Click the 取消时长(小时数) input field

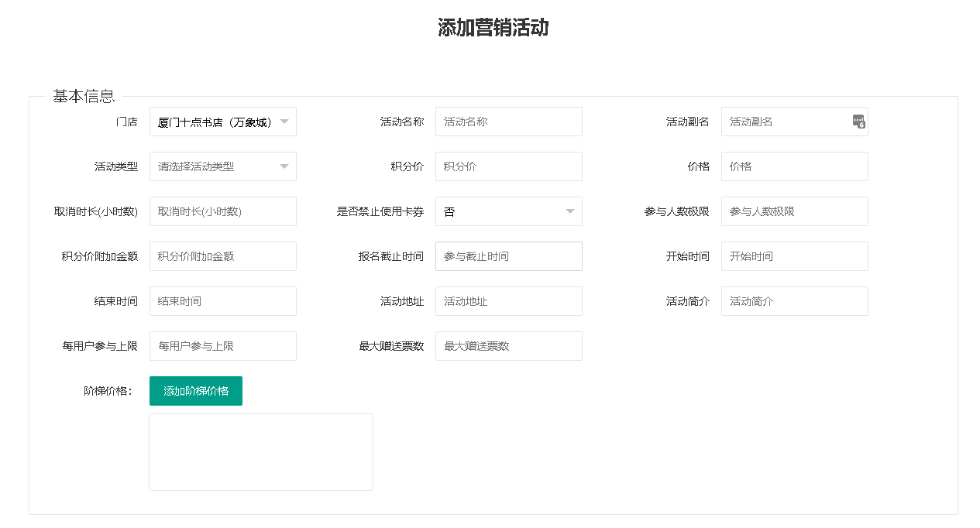(222, 211)
